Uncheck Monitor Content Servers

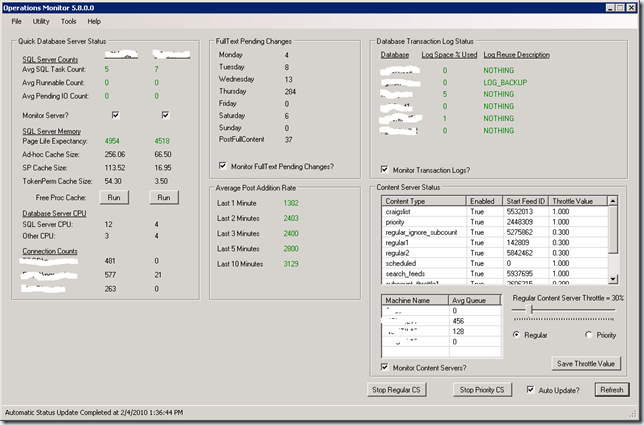(384, 367)
